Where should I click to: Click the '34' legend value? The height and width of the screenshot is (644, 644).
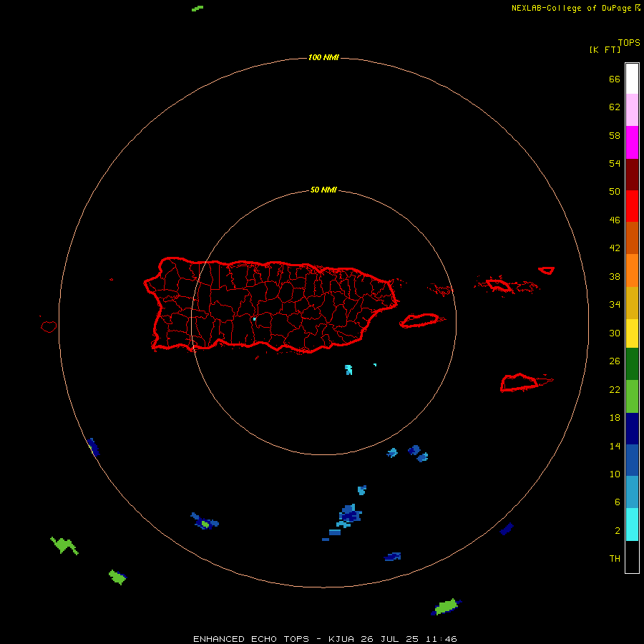click(615, 305)
